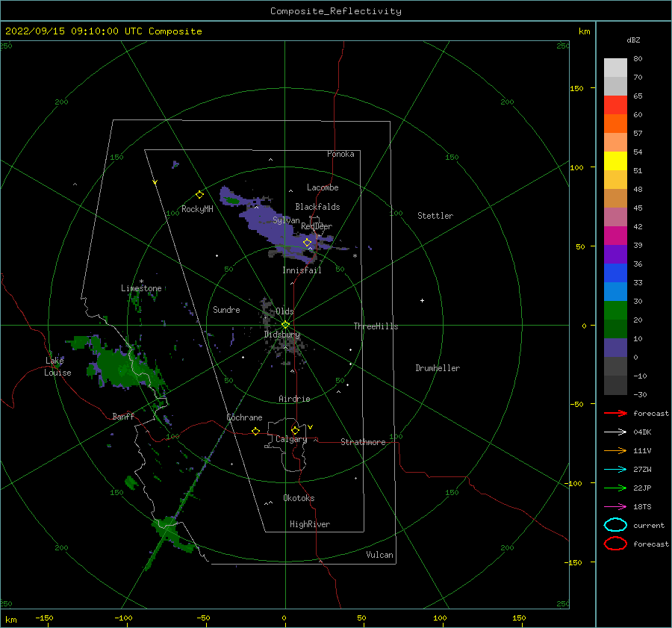Click the Sundre label on map
This screenshot has width=672, height=628.
tap(226, 310)
